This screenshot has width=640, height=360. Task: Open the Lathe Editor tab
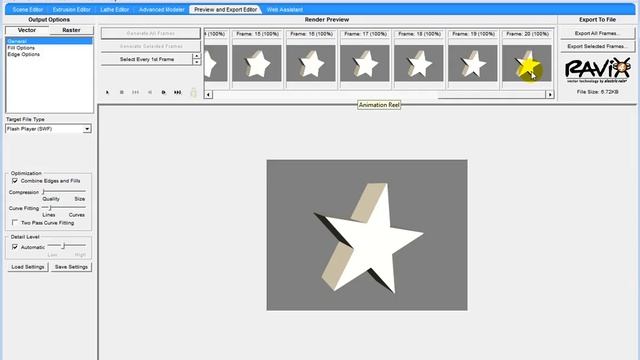(x=115, y=9)
